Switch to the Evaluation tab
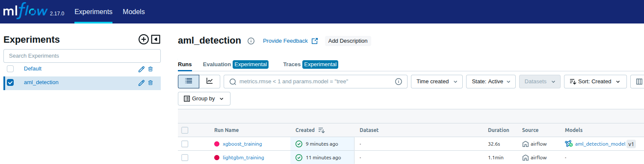 pos(217,64)
